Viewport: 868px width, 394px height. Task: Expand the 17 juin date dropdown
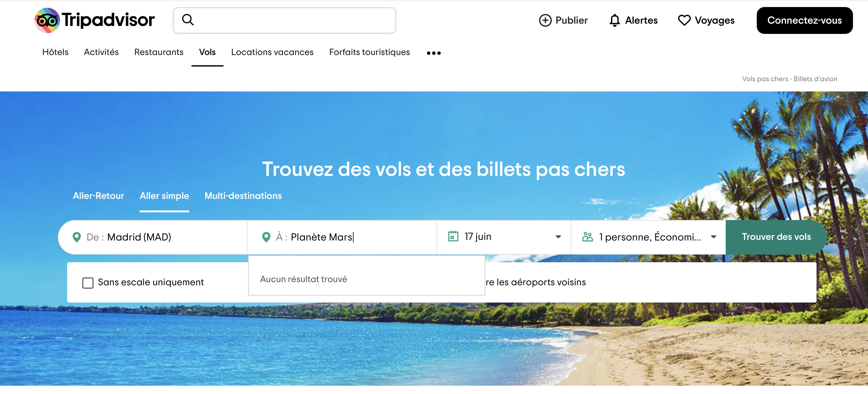click(558, 237)
